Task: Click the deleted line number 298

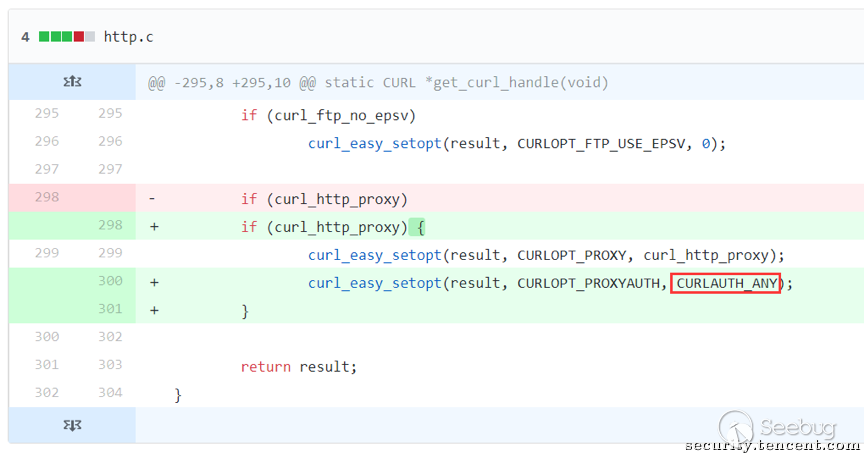Action: [47, 197]
